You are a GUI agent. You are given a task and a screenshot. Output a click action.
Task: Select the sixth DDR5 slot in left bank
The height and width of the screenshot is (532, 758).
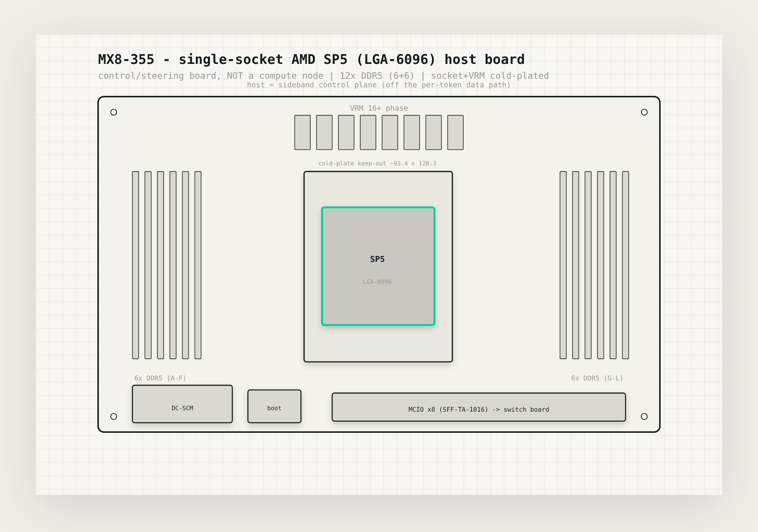(x=198, y=265)
